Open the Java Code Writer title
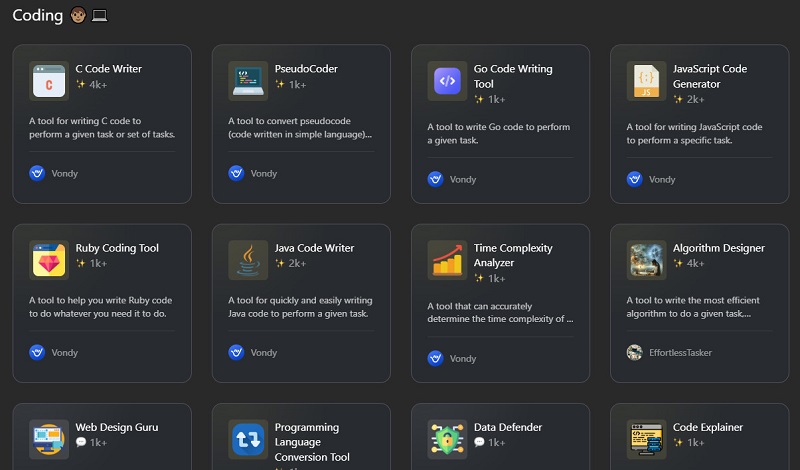The image size is (800, 470). tap(314, 248)
